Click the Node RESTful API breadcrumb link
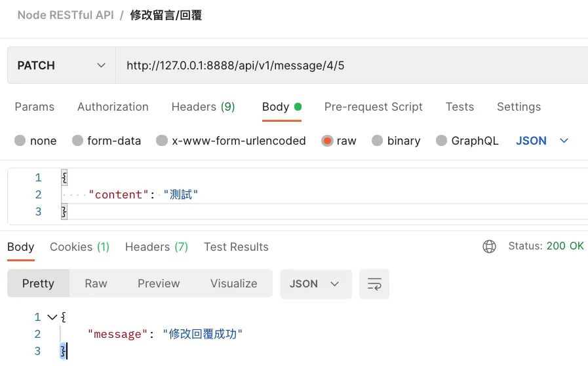 (66, 15)
